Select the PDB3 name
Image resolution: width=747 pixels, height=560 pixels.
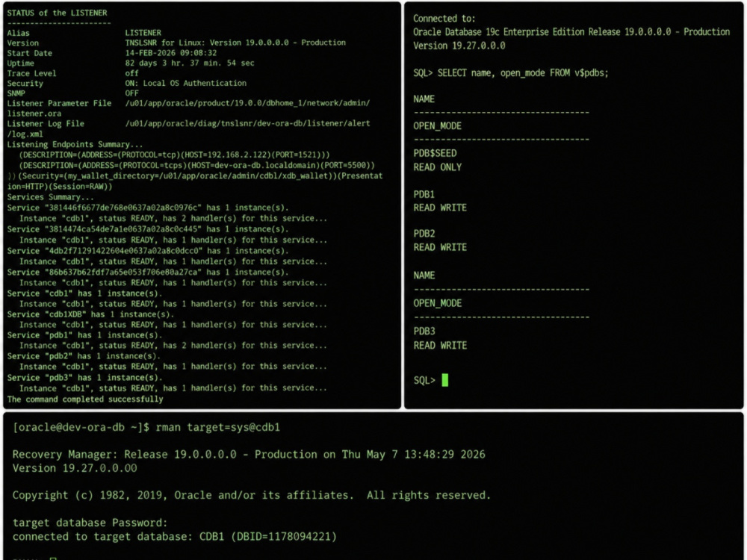pyautogui.click(x=424, y=331)
